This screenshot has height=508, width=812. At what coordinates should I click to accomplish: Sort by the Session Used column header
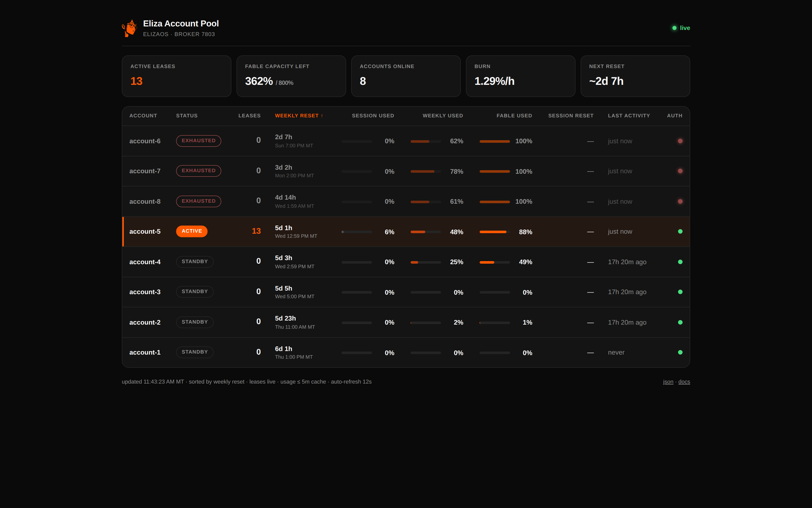coord(373,116)
